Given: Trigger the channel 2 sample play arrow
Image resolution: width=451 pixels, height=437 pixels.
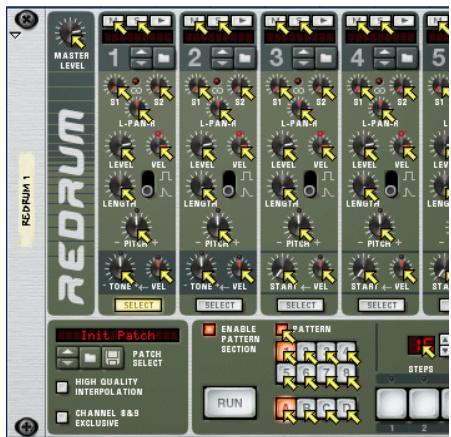Looking at the screenshot, I should pyautogui.click(x=242, y=21).
